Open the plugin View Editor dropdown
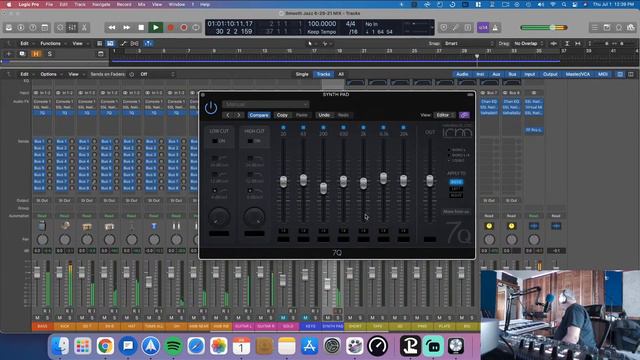640x360 pixels. (444, 115)
